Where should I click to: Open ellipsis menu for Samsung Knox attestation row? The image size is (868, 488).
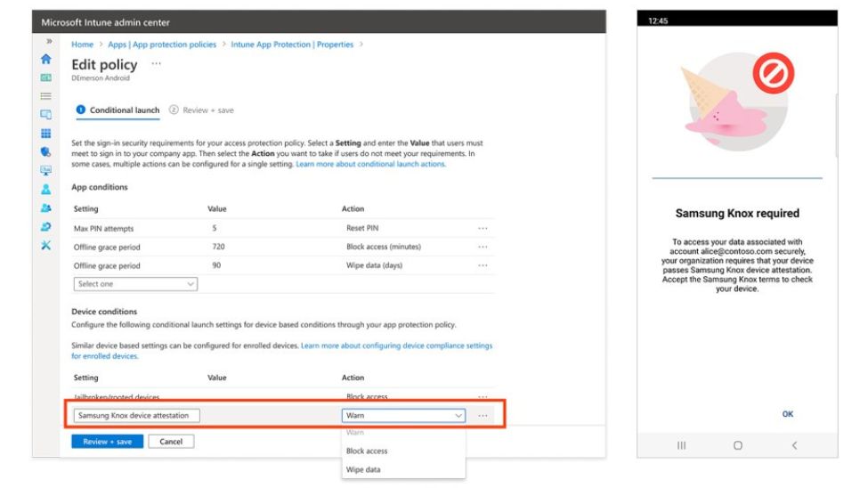click(483, 416)
